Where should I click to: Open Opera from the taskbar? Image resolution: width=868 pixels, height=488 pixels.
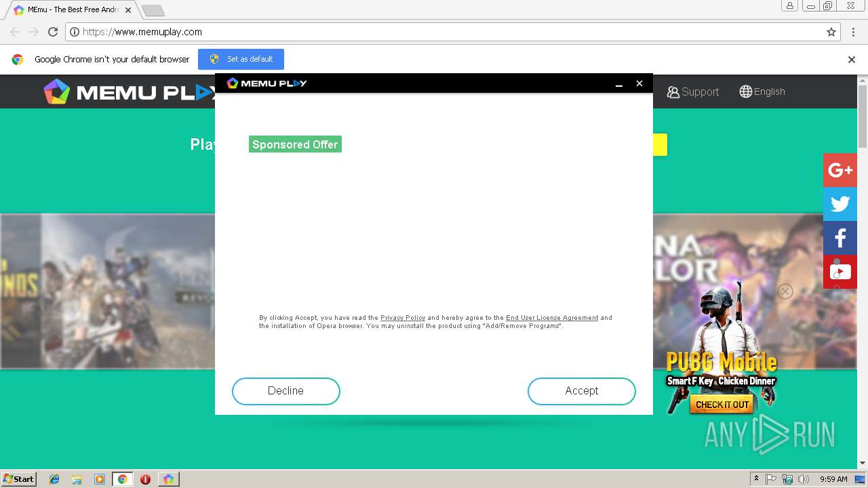click(x=145, y=479)
